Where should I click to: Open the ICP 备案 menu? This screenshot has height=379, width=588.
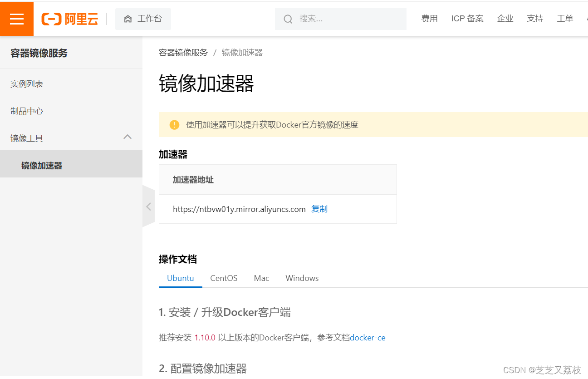tap(467, 19)
